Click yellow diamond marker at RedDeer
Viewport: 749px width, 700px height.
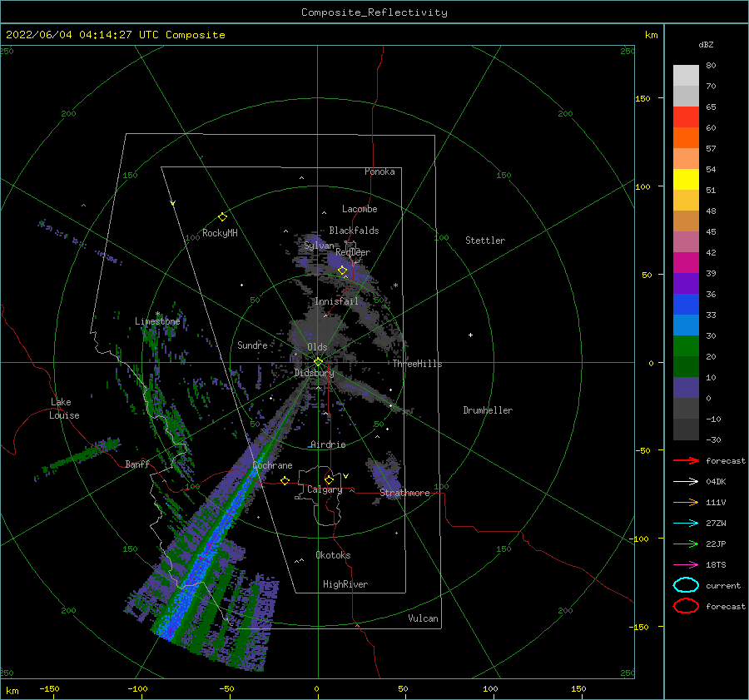342,271
